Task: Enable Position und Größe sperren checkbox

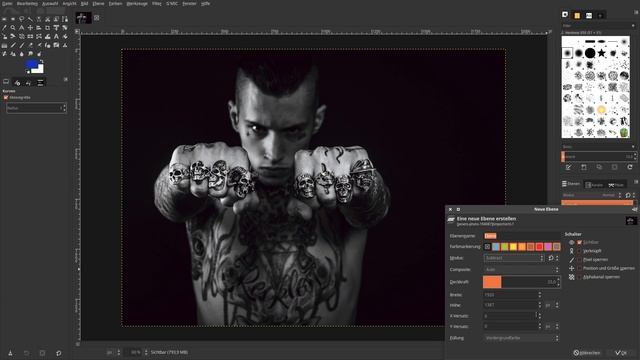Action: tap(580, 268)
